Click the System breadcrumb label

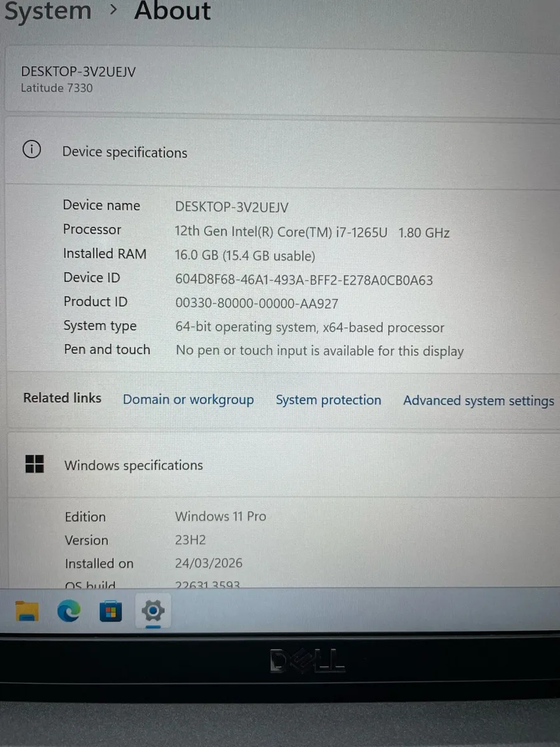point(48,11)
